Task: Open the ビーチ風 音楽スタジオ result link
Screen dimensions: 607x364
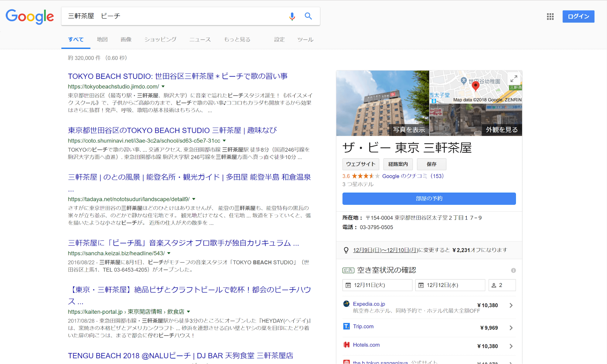Action: pos(183,243)
